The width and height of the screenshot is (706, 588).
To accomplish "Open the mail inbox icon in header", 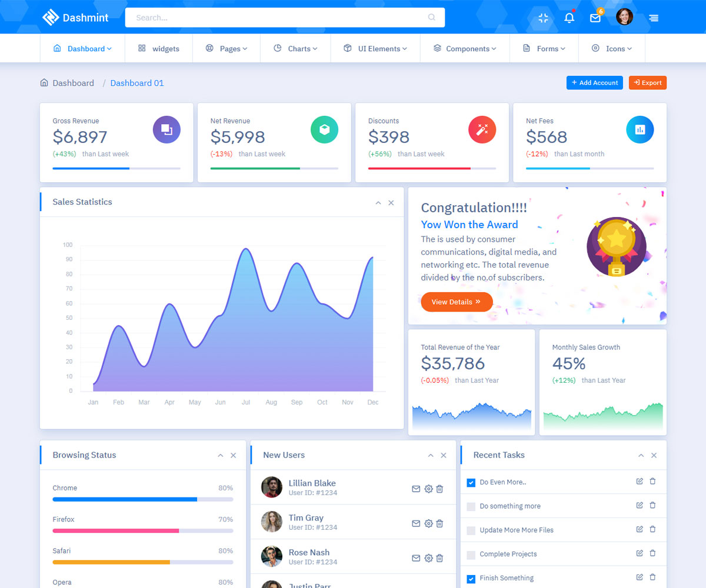I will pos(595,18).
